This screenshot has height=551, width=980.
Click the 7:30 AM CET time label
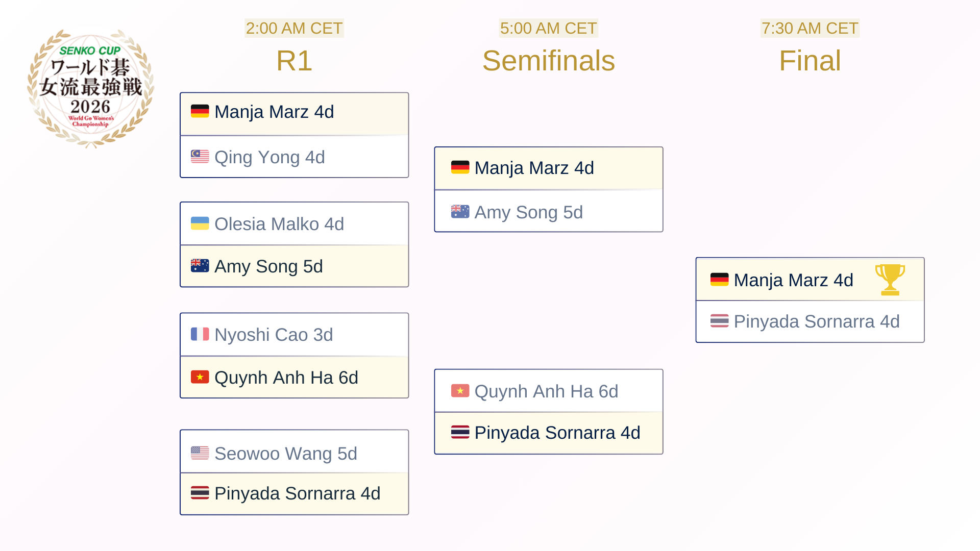810,28
